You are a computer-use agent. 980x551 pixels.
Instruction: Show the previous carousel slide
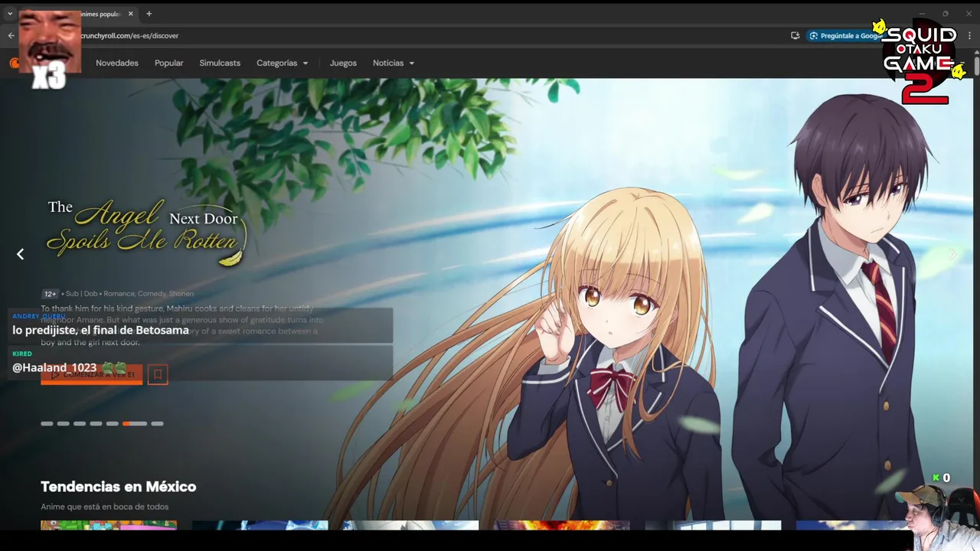click(x=21, y=254)
